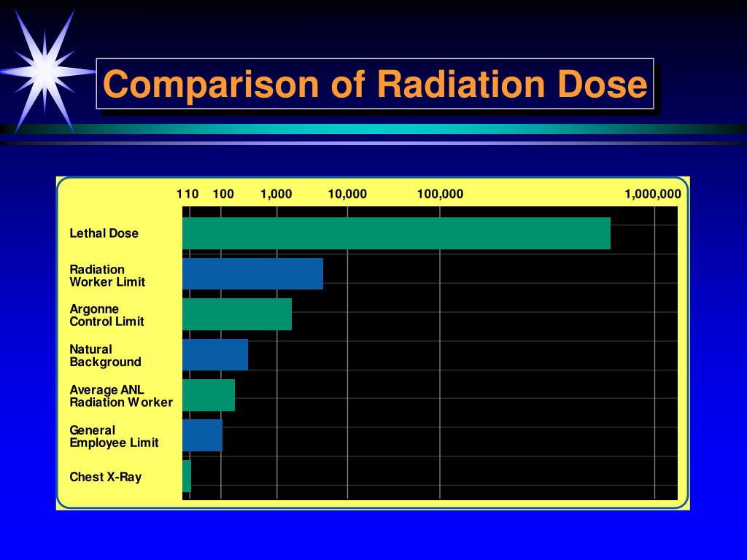Click the small Chest X-Ray bar
The height and width of the screenshot is (560, 747).
pyautogui.click(x=187, y=477)
